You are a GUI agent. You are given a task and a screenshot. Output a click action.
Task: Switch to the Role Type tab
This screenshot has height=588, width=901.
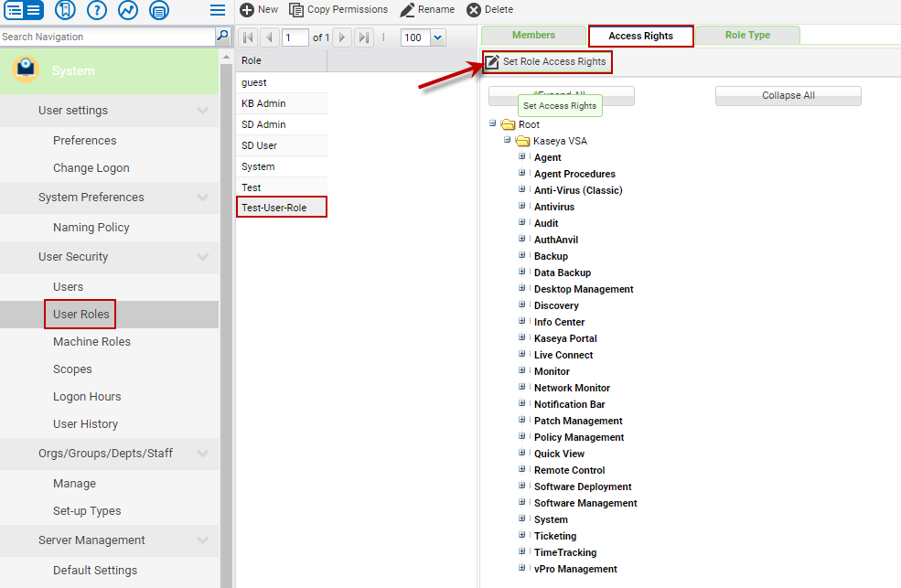coord(747,35)
